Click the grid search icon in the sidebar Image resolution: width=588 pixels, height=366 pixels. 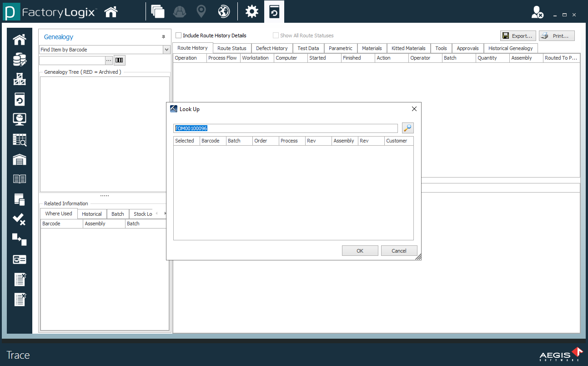click(x=19, y=139)
